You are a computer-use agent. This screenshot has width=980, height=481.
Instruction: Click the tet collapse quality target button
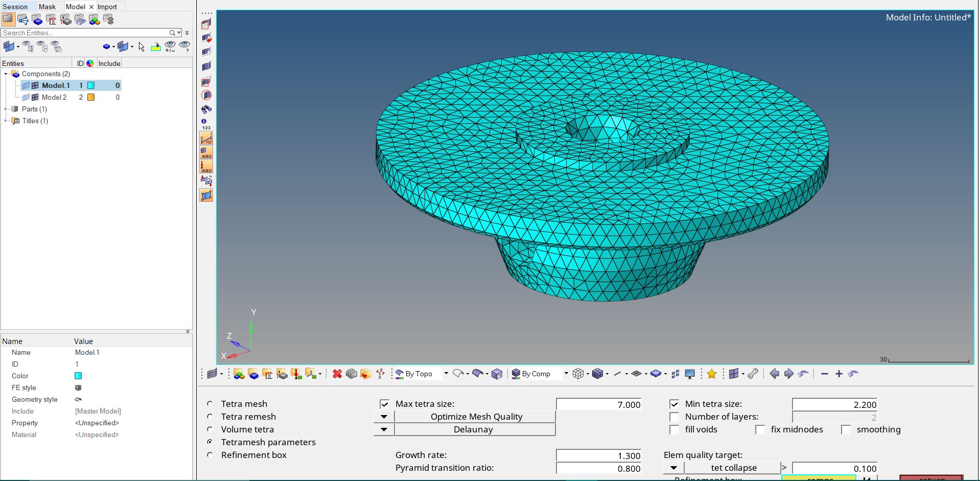point(733,468)
